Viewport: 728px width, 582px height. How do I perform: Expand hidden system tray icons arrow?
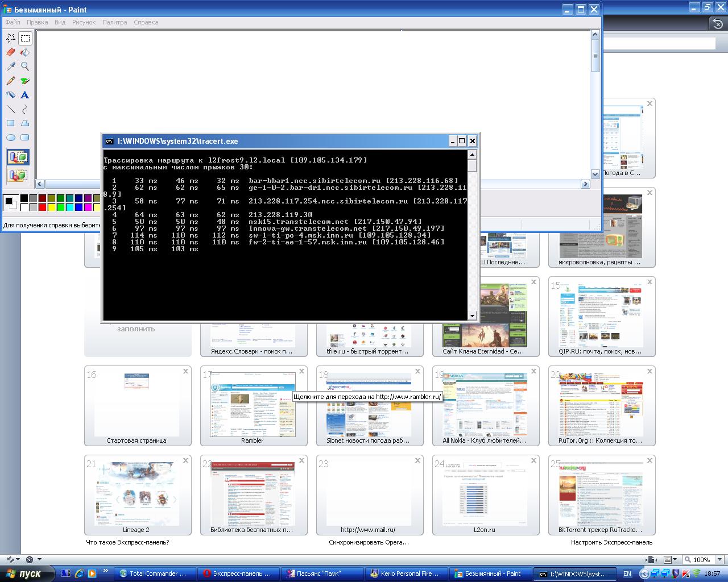point(643,573)
